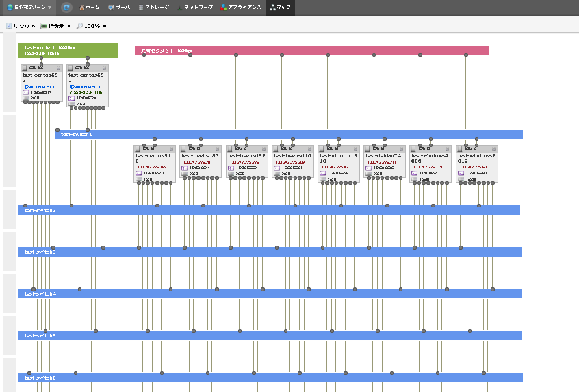Switch to the ネットワーク tab

tap(194, 8)
